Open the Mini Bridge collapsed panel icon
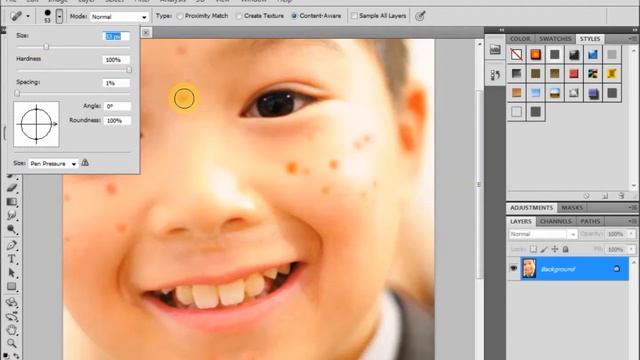This screenshot has height=360, width=640. (495, 50)
